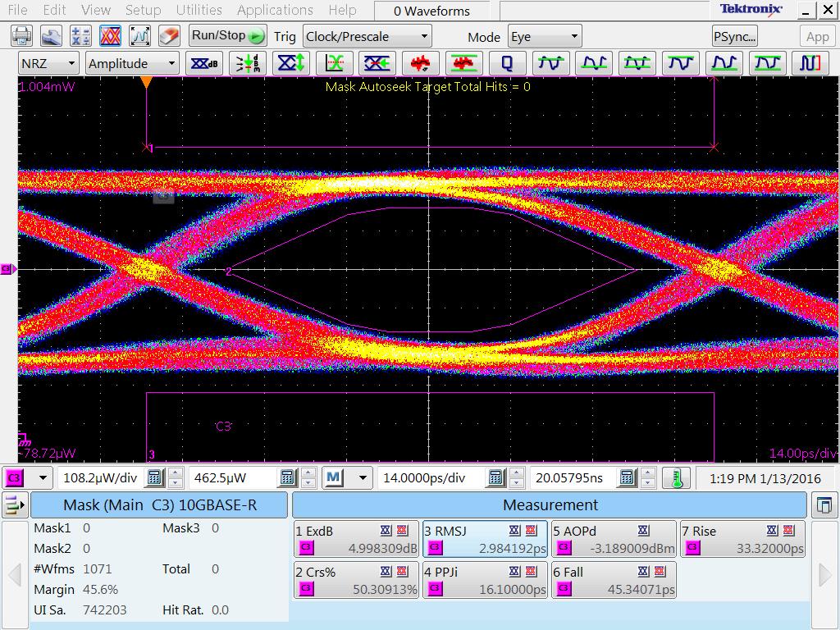Click the PSync... button
This screenshot has height=630, width=840.
(734, 37)
